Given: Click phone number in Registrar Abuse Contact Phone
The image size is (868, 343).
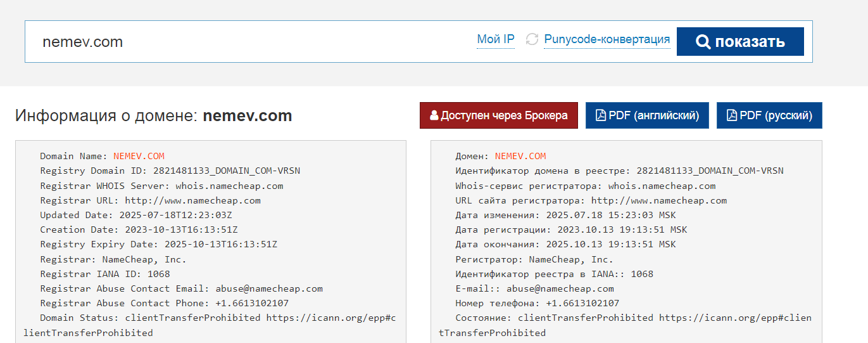Looking at the screenshot, I should click(x=252, y=303).
